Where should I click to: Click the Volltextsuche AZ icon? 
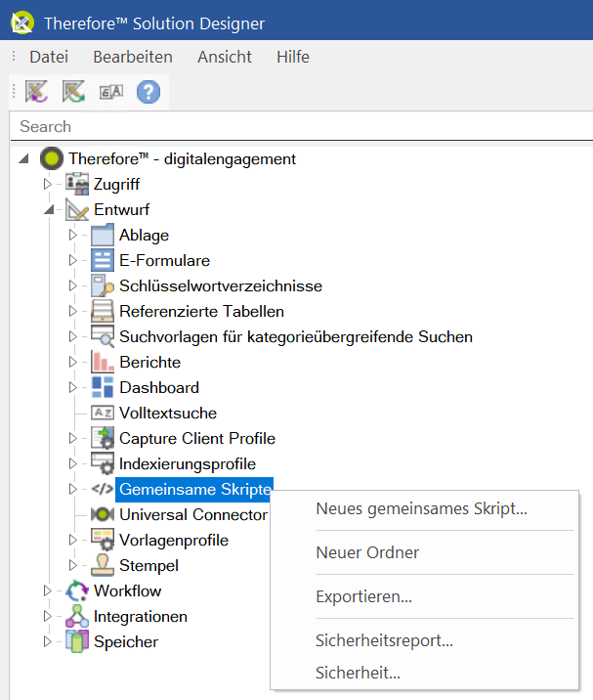[x=103, y=413]
